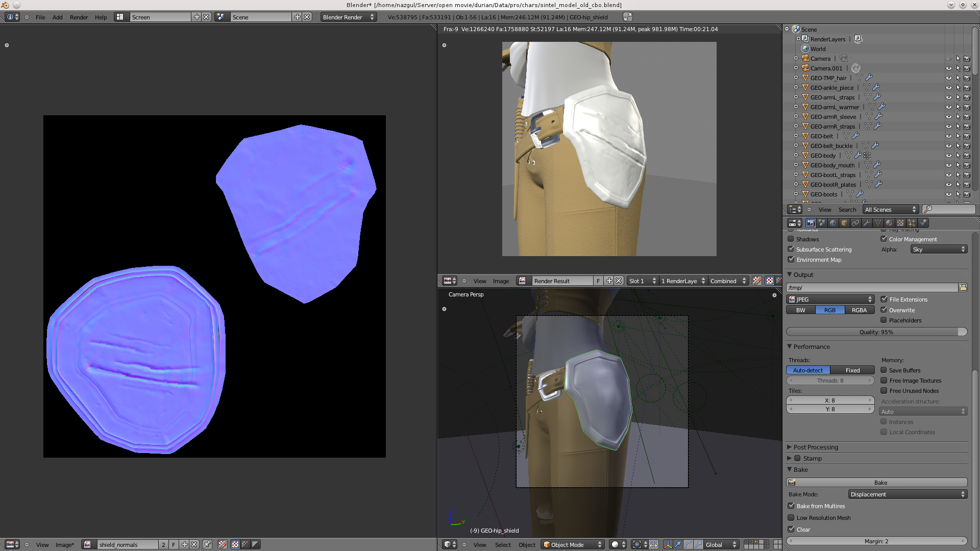Toggle Bake from Multires checkbox
This screenshot has height=551, width=980.
(x=792, y=505)
